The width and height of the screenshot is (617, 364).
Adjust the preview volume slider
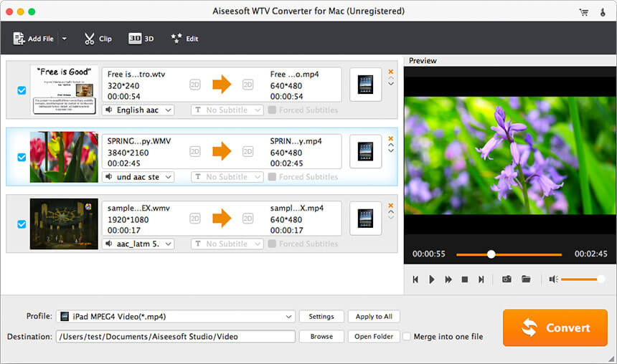pos(583,279)
